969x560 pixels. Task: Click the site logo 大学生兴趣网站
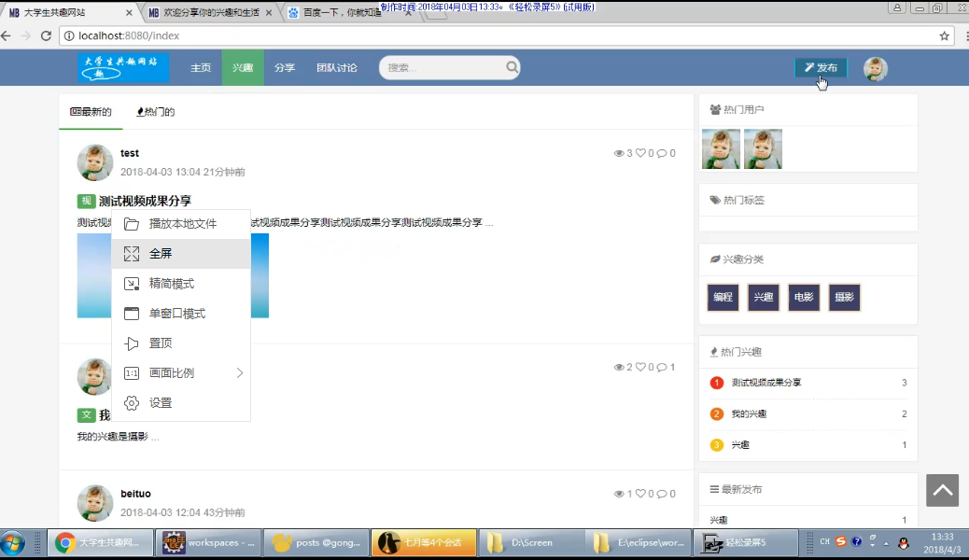pos(123,67)
